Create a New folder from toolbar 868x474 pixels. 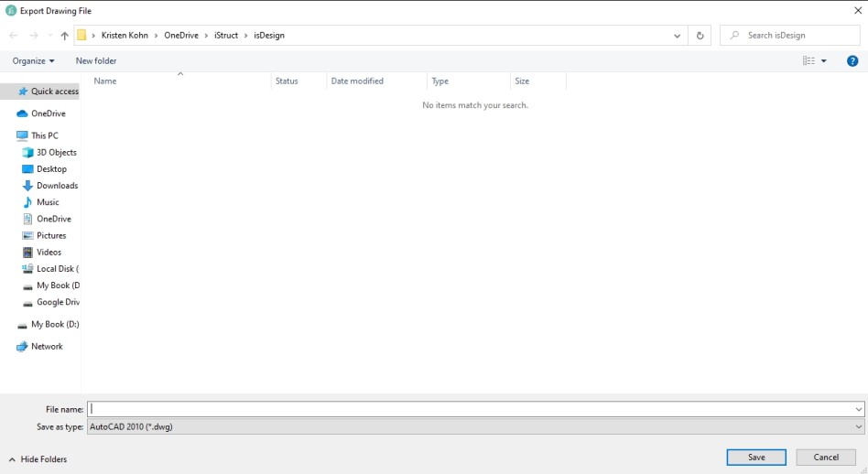96,61
